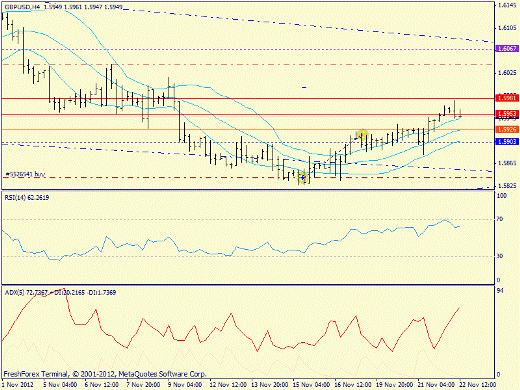Click the 22 Nov 12:00 time label
Image resolution: width=520 pixels, height=390 pixels.
tap(477, 385)
